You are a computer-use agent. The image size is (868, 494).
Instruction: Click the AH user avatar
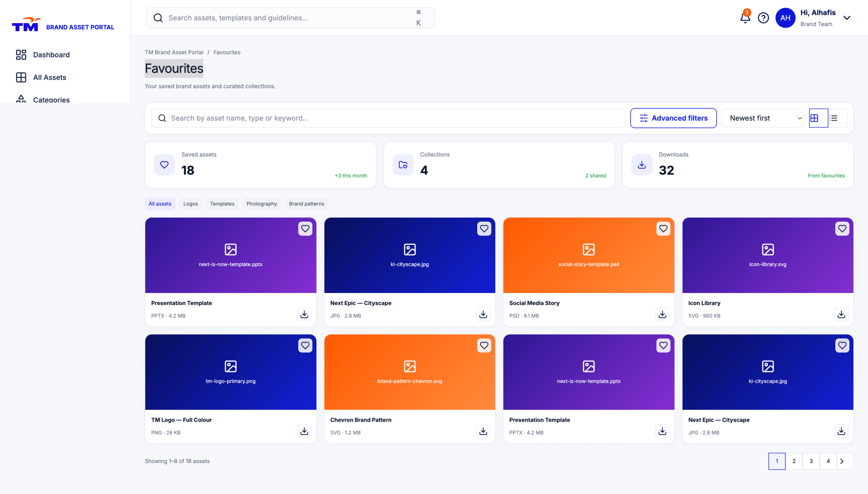[x=785, y=18]
